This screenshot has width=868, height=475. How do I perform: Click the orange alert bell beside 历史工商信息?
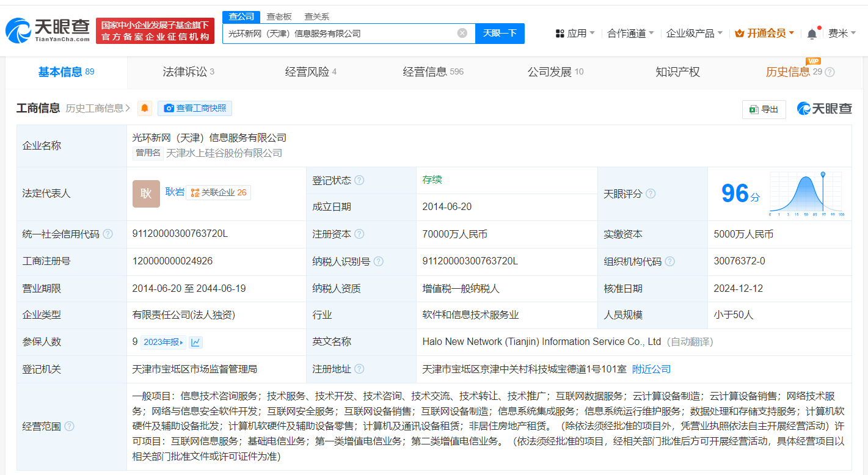[145, 108]
